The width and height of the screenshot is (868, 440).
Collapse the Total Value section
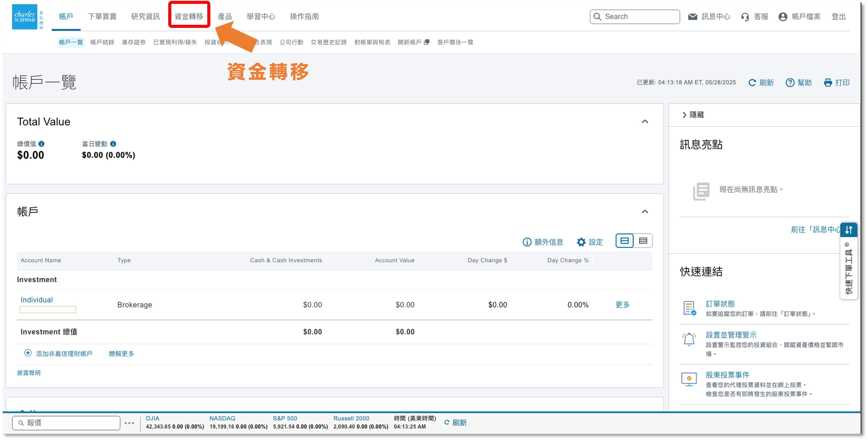pyautogui.click(x=645, y=121)
